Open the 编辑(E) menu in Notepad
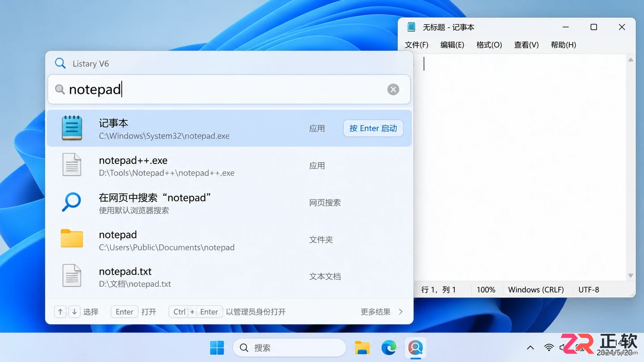 [452, 45]
